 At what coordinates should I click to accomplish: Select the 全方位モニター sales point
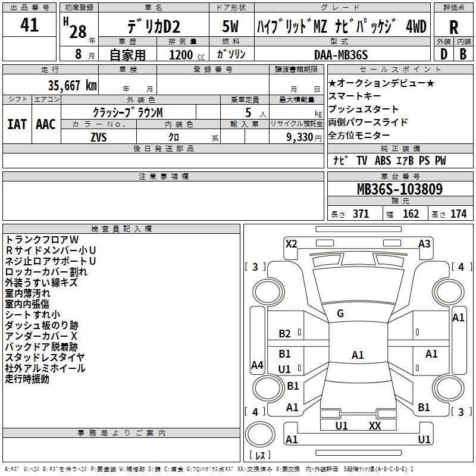[359, 136]
